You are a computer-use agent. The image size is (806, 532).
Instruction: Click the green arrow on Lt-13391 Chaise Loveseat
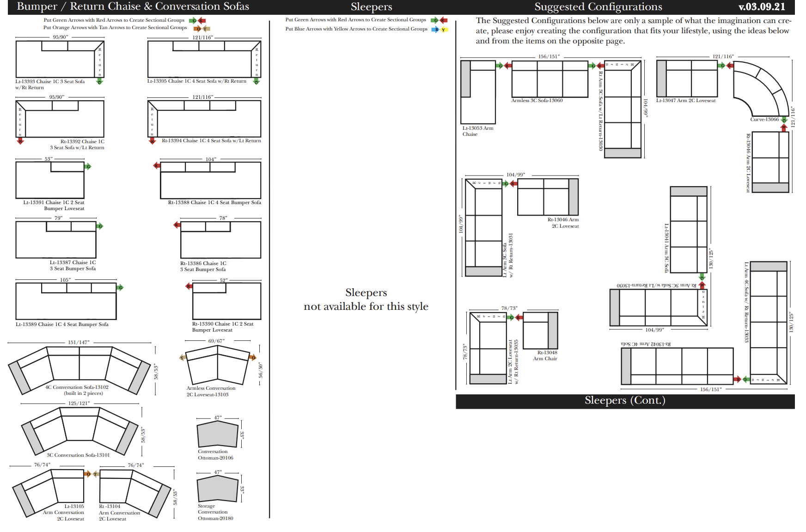[x=88, y=166]
